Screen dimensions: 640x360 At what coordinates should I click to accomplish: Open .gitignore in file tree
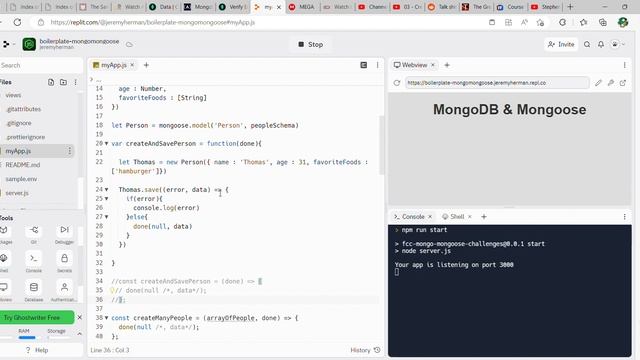point(19,123)
